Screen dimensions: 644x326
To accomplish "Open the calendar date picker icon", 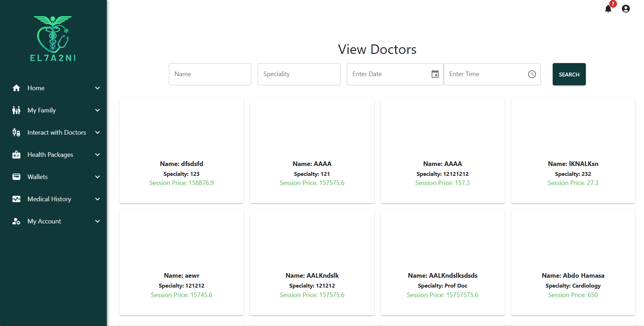I will coord(435,74).
